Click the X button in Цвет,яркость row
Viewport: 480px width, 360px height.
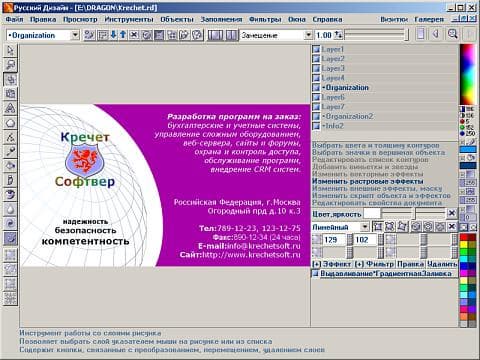(452, 213)
